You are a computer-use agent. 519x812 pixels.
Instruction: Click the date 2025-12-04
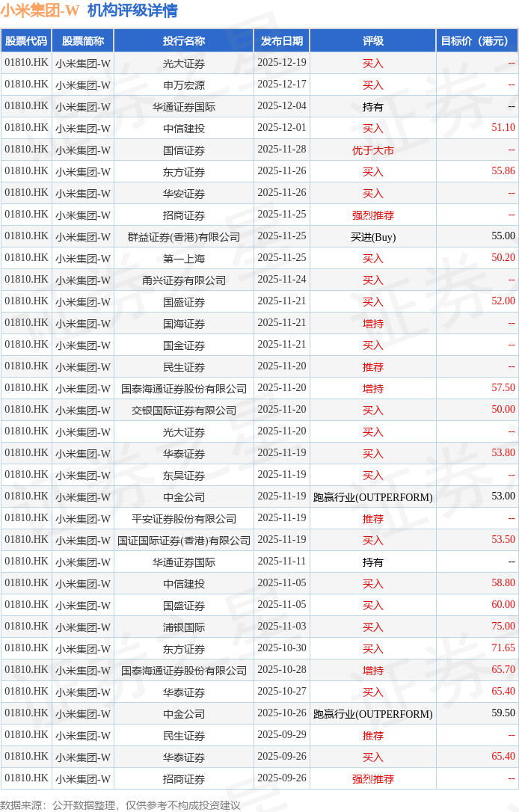coord(282,106)
